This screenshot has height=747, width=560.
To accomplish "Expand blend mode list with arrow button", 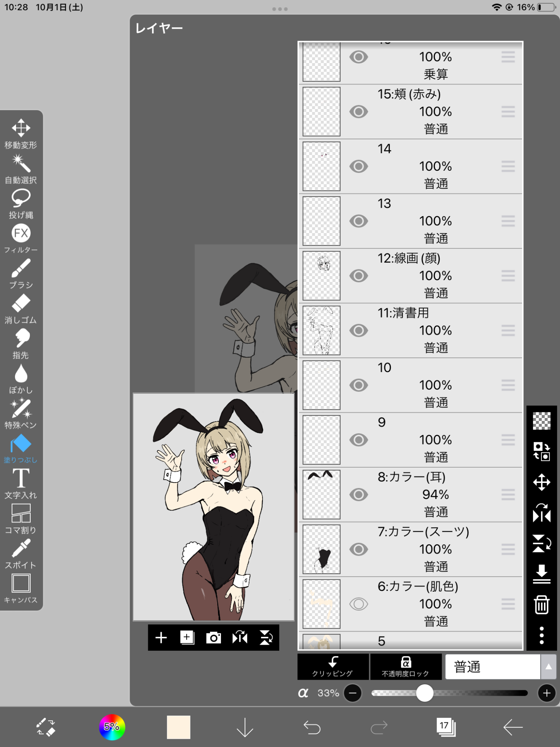I will tap(548, 667).
